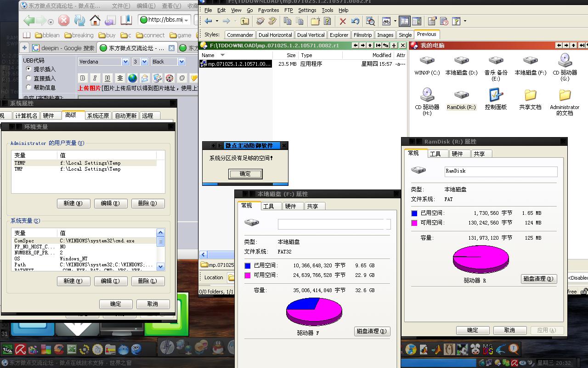Click the browser's red stop button

[64, 20]
